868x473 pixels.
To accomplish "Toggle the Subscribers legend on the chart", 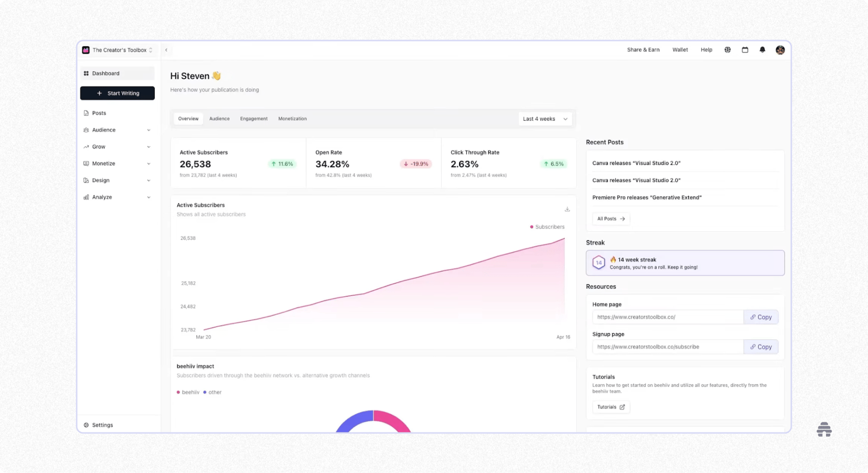I will (547, 226).
